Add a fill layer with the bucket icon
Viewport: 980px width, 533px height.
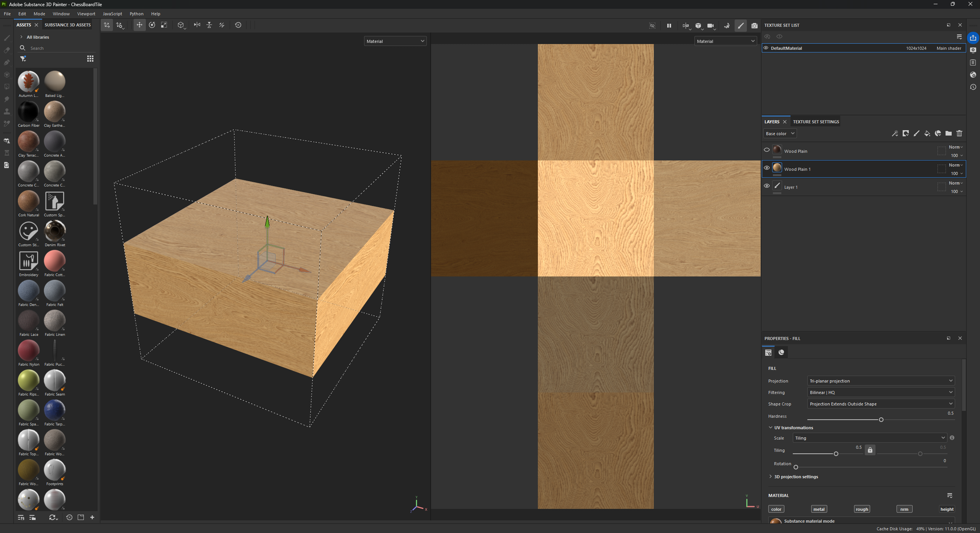point(927,133)
